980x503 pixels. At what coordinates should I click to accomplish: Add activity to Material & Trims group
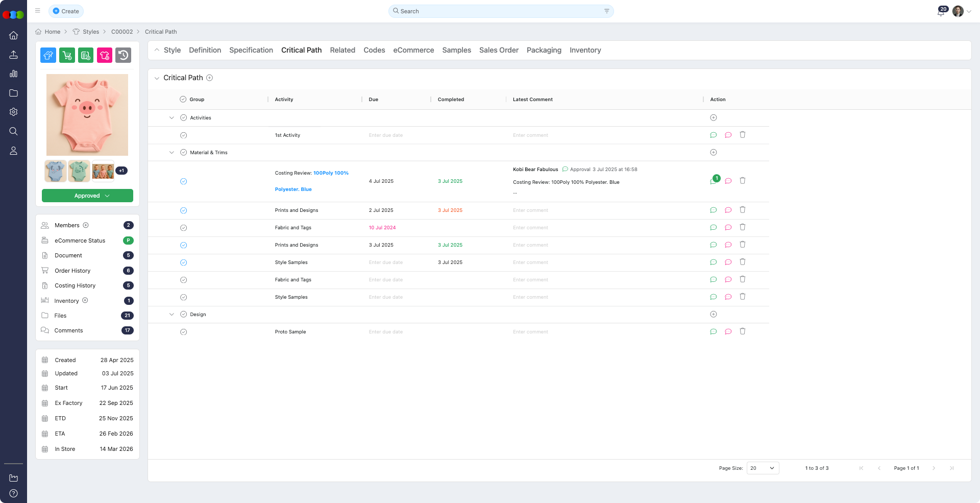(x=714, y=153)
